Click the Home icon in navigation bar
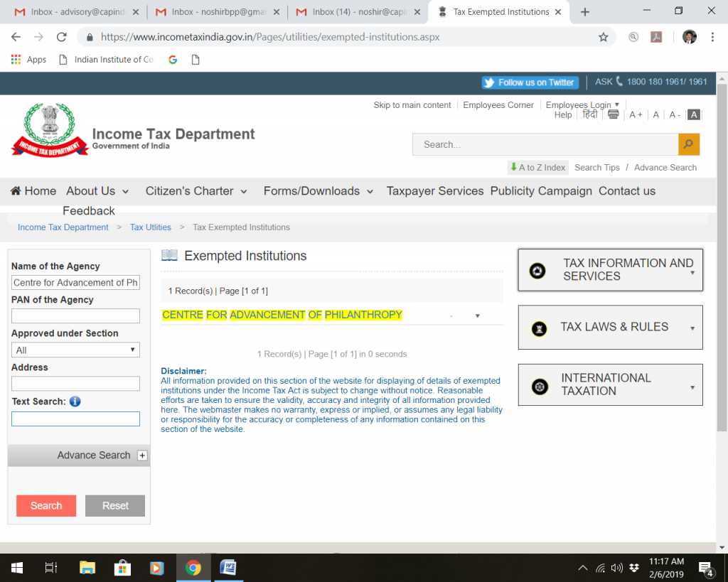This screenshot has width=728, height=582. (x=16, y=190)
